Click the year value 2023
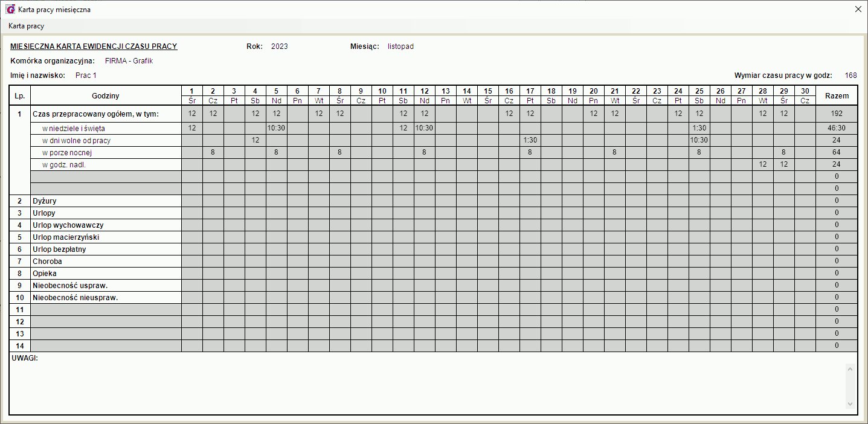Image resolution: width=868 pixels, height=424 pixels. click(x=280, y=47)
